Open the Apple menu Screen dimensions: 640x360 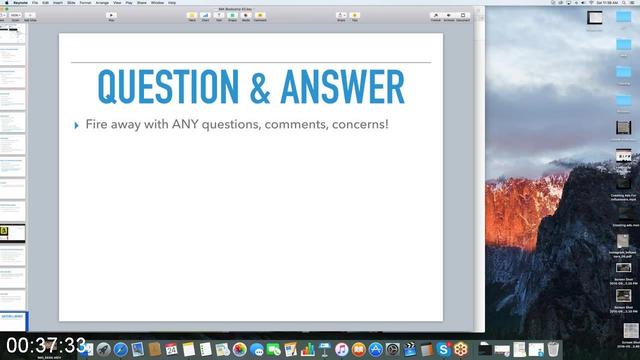coord(6,2)
